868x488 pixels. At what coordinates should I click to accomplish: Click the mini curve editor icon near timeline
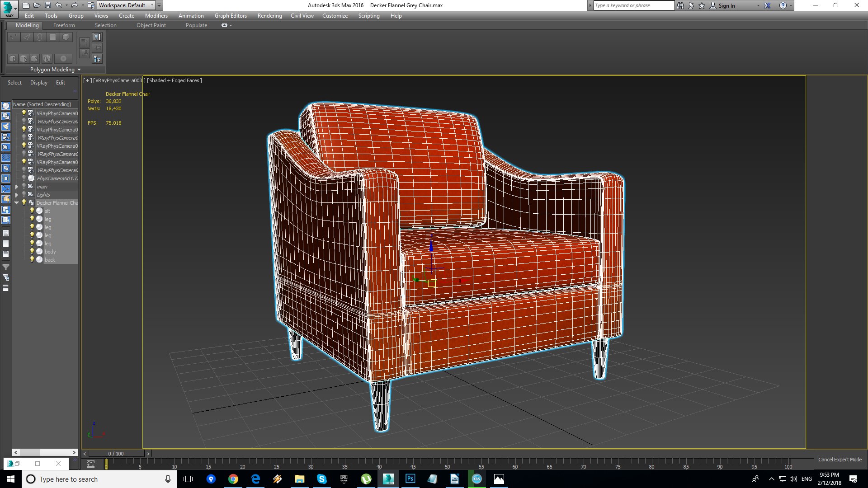(x=90, y=464)
